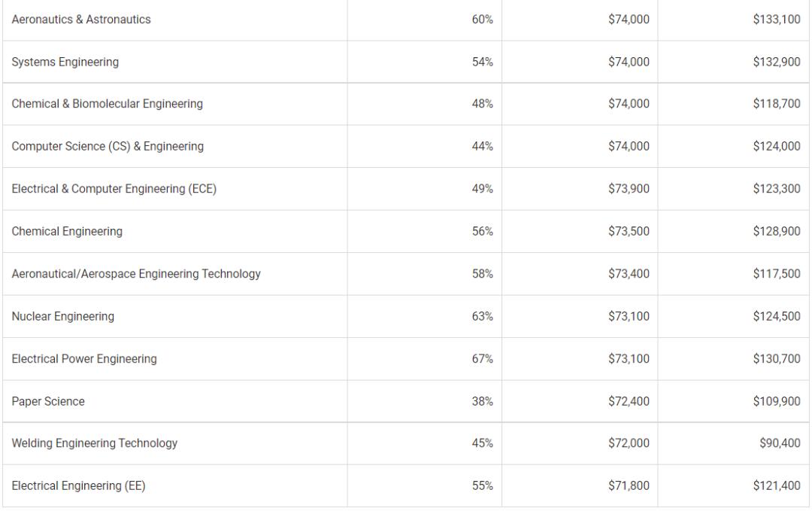Open the Chemical Engineering major
This screenshot has width=812, height=511.
67,232
